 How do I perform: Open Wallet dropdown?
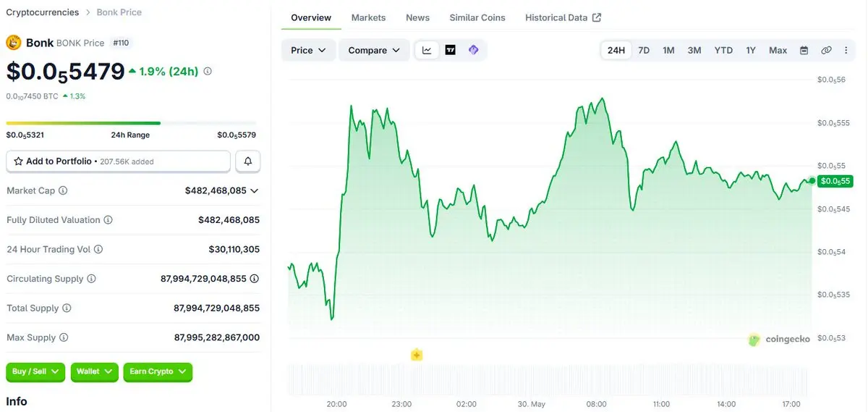click(95, 371)
